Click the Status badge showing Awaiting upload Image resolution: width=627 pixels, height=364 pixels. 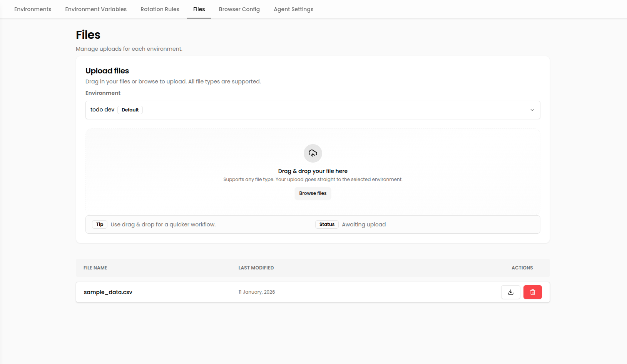tap(326, 224)
